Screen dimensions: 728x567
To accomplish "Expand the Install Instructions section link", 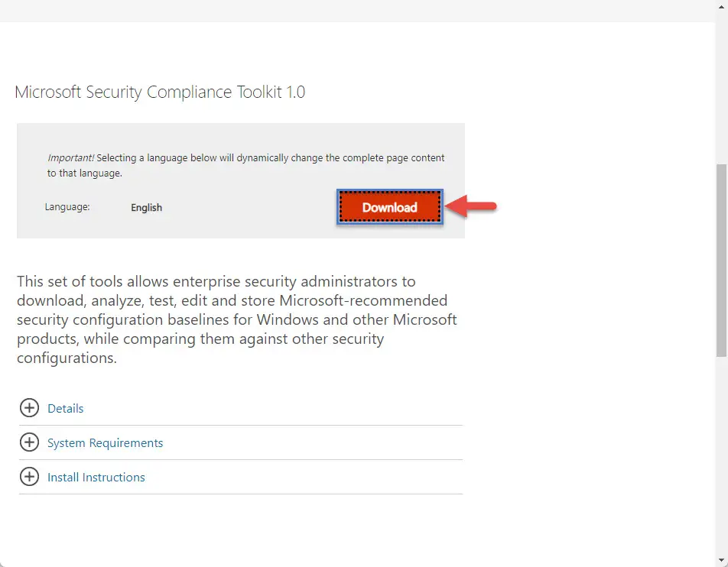I will [x=96, y=477].
